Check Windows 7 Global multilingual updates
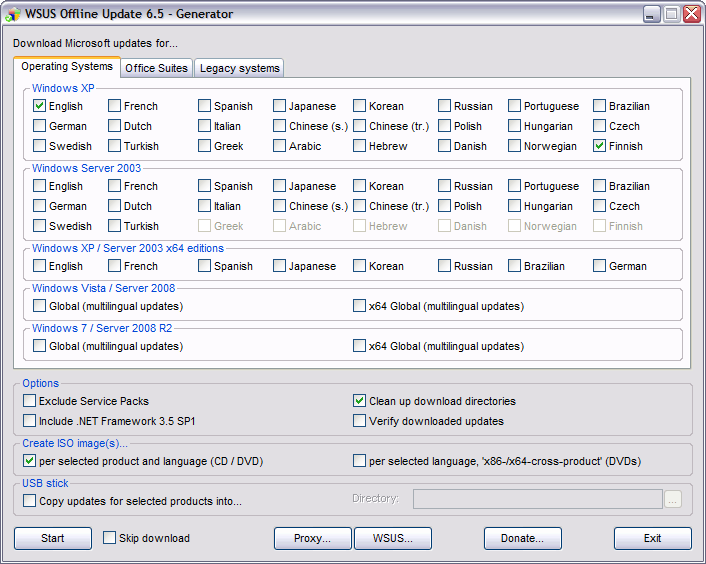 pyautogui.click(x=39, y=346)
